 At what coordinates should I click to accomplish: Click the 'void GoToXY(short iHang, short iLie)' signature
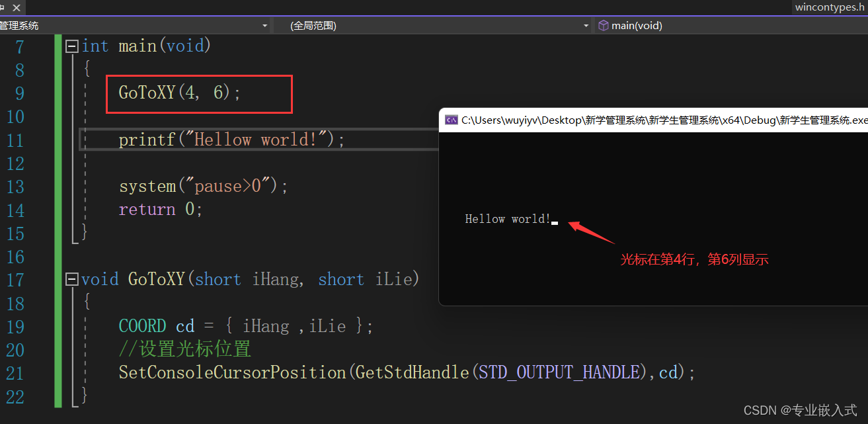pos(251,280)
